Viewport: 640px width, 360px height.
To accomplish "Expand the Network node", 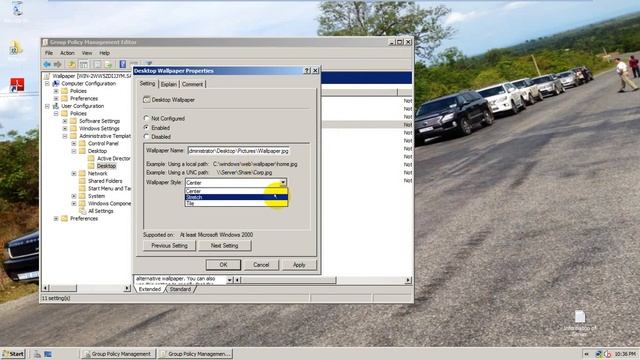I will point(74,173).
